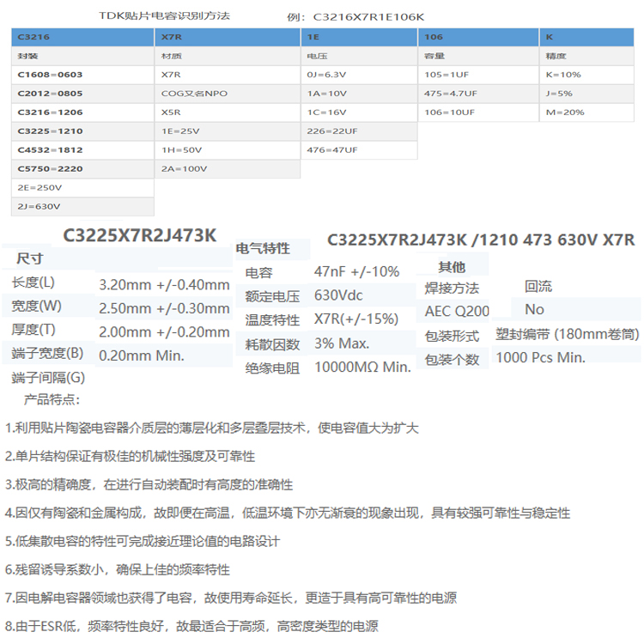
Task: Click the cell '1H=50V'
Action: 228,150
